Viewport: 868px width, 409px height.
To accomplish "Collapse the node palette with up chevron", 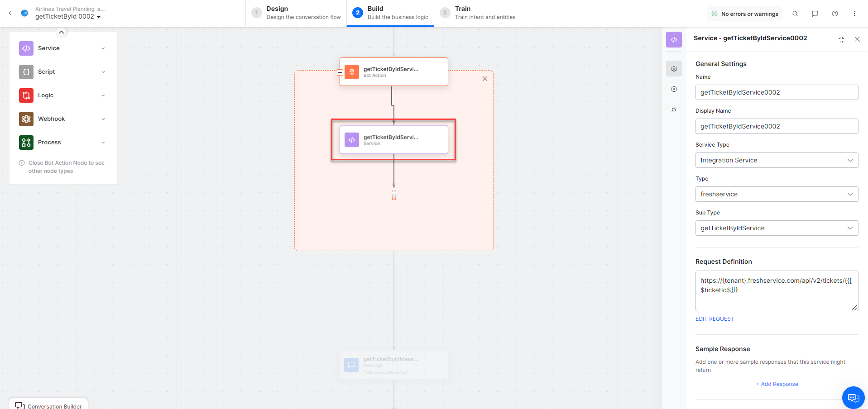I will pos(62,32).
